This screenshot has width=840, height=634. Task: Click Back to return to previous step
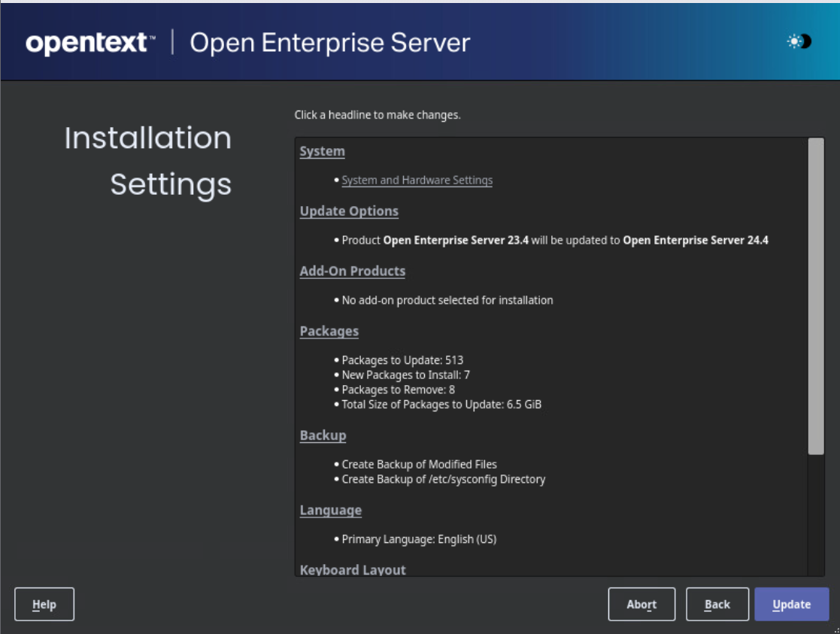(717, 603)
